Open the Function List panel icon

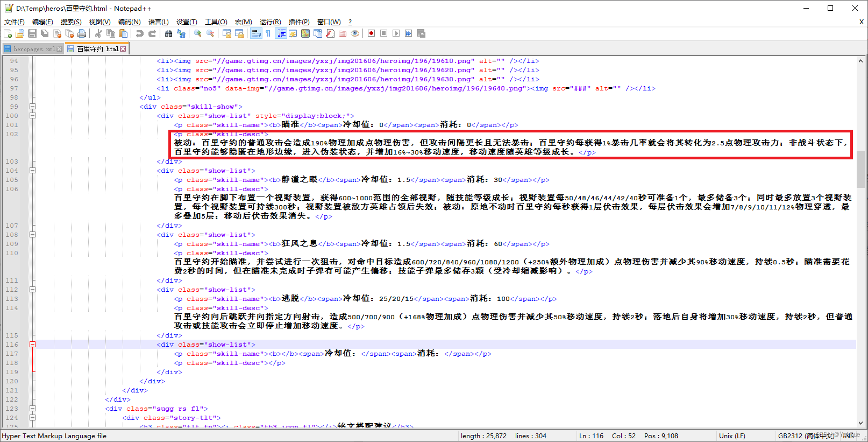pos(330,33)
